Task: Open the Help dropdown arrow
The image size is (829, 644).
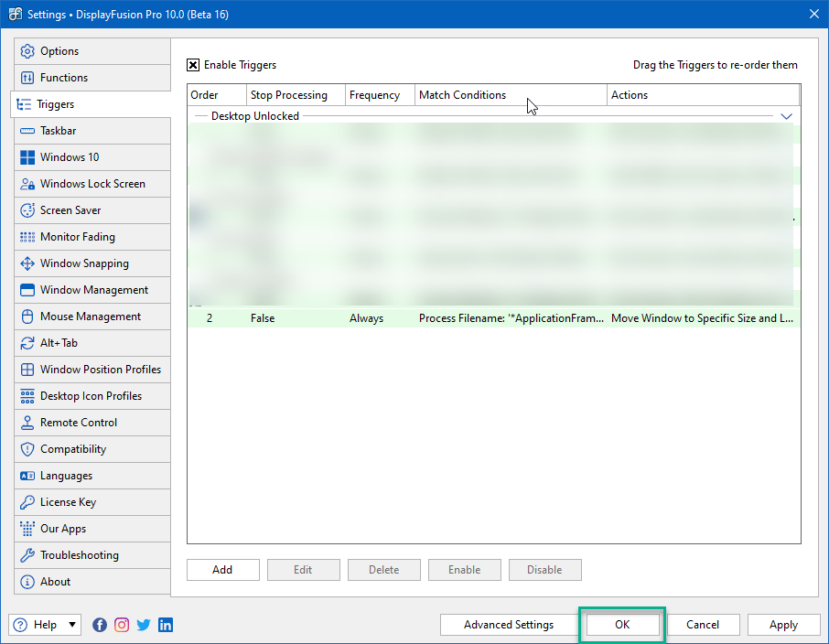Action: [x=72, y=625]
